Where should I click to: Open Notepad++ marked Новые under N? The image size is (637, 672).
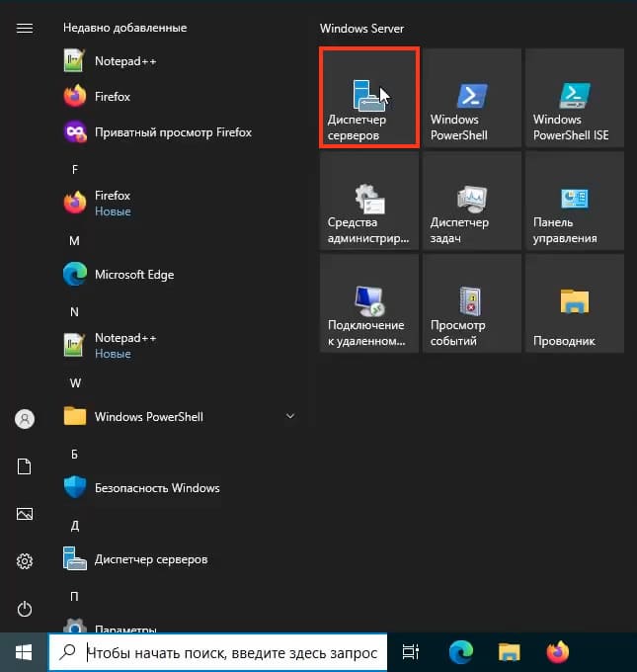pyautogui.click(x=180, y=346)
